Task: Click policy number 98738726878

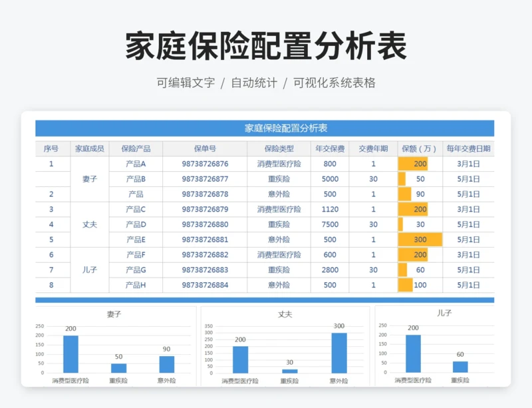Action: 205,194
